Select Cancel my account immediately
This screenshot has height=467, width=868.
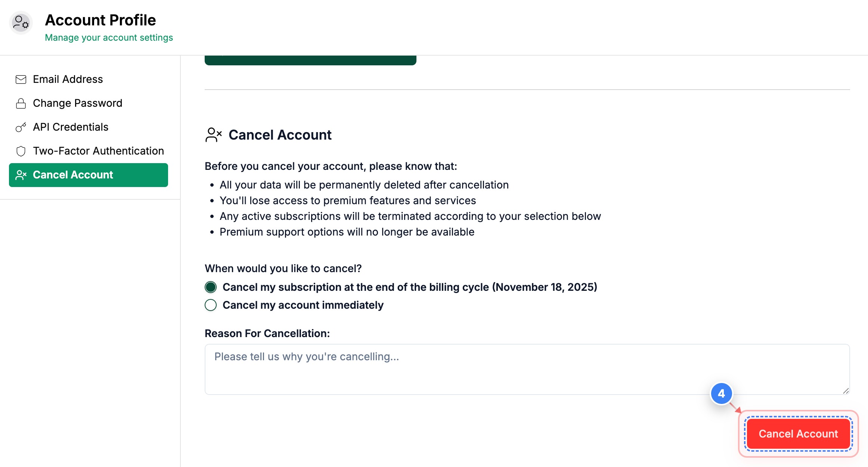[211, 305]
